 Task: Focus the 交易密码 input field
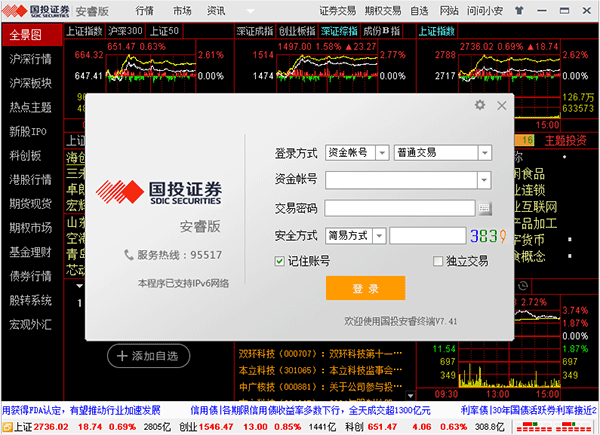(x=400, y=208)
